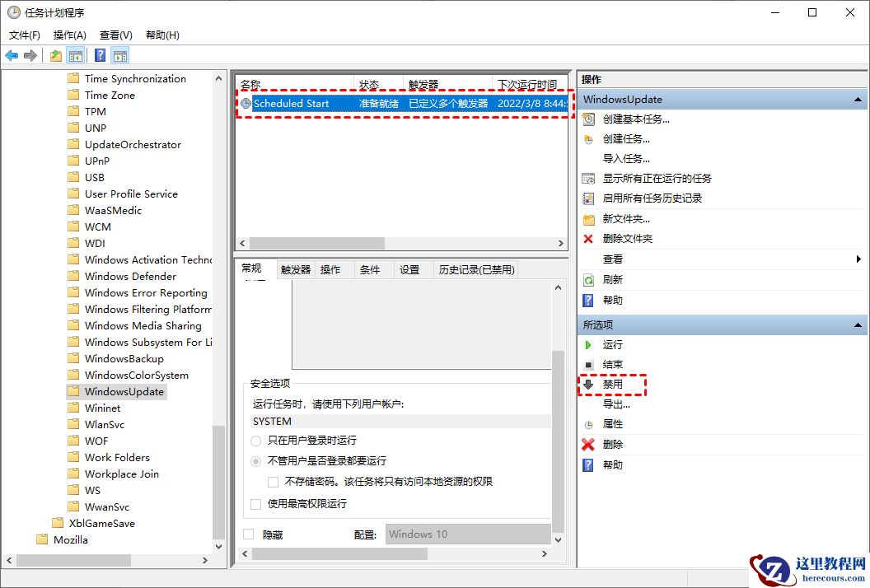Toggle the action pane visibility toolbar icon

click(120, 55)
